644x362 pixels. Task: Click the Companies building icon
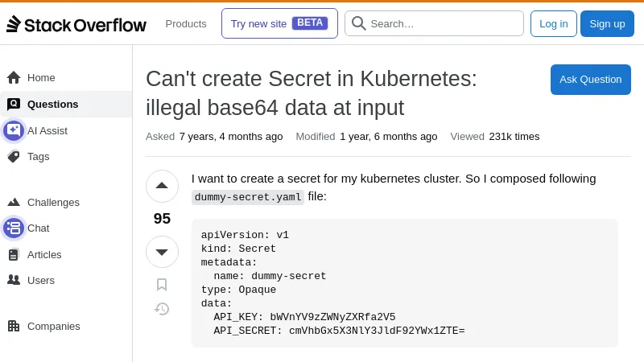point(14,327)
